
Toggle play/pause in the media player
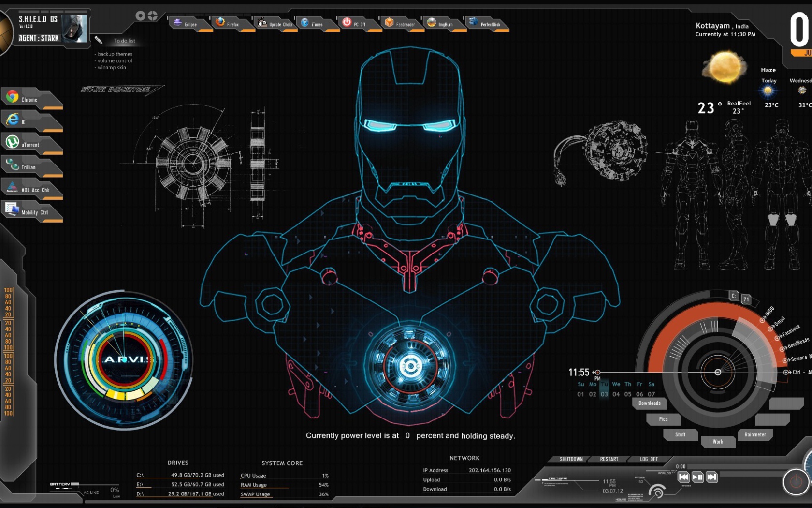tap(697, 477)
